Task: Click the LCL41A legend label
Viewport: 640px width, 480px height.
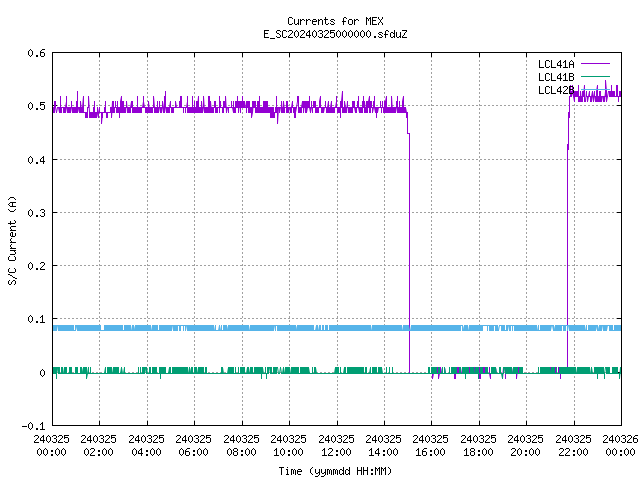Action: 556,64
